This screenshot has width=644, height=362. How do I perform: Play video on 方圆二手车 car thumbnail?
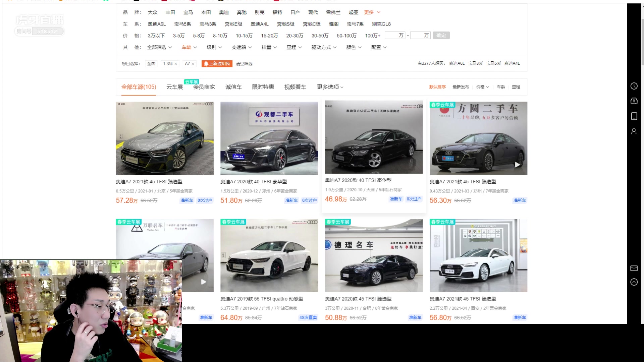pos(517,165)
